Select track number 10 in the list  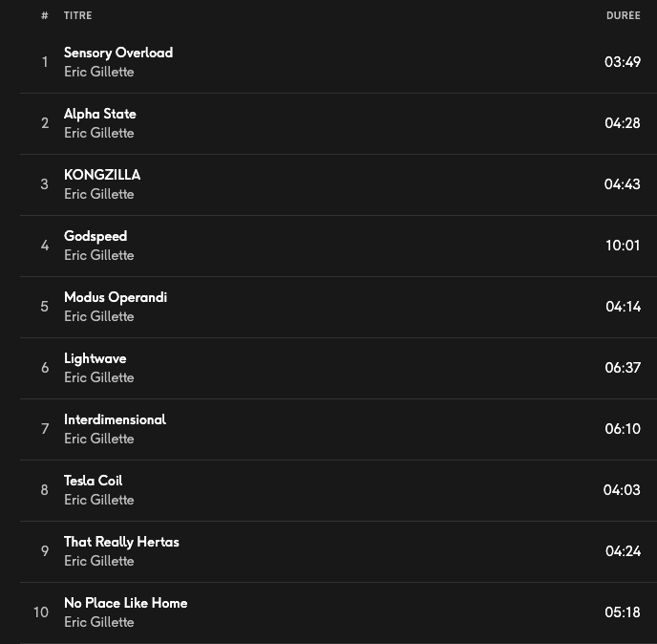click(x=41, y=612)
